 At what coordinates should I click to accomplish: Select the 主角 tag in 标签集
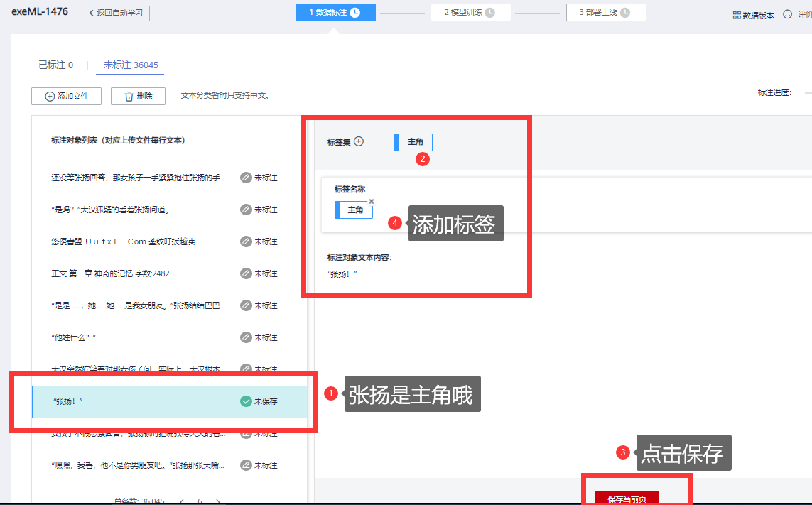[413, 142]
